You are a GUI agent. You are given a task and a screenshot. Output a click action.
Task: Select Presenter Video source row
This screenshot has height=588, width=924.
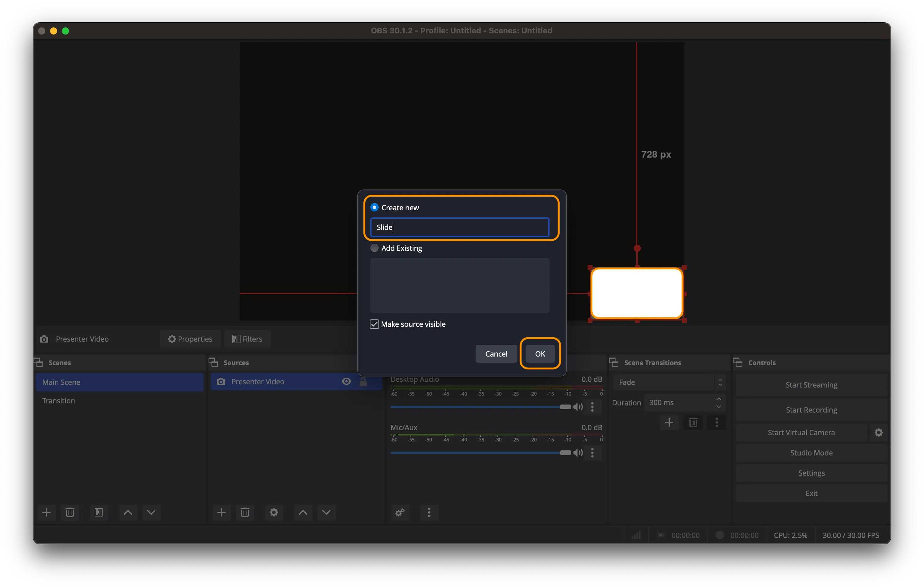(x=296, y=381)
